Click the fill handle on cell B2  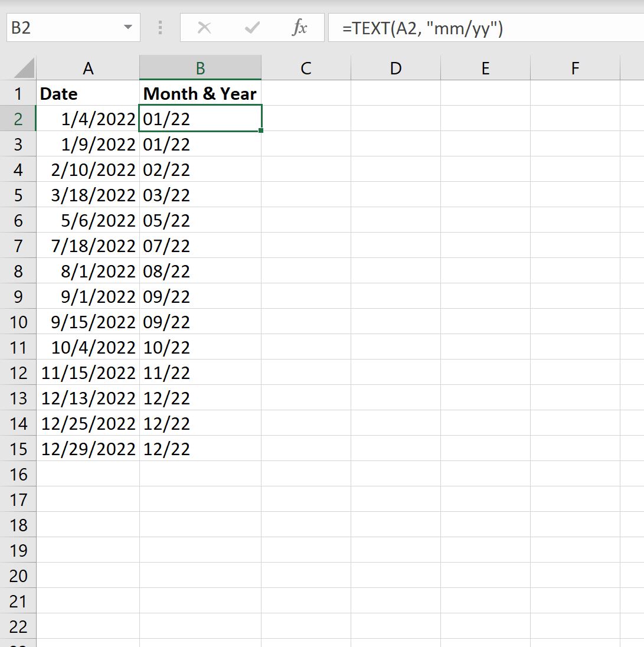coord(261,130)
